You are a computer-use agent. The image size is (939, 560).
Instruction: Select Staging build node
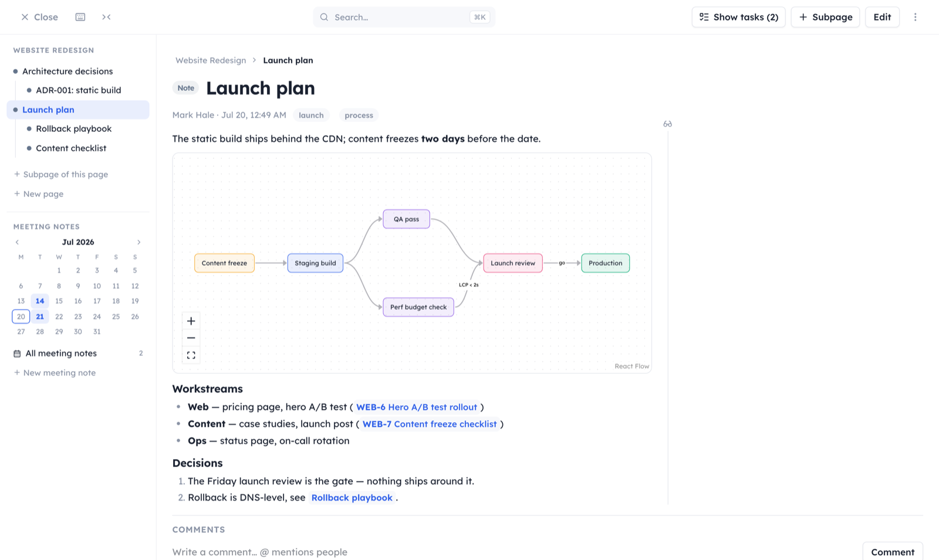(x=315, y=263)
